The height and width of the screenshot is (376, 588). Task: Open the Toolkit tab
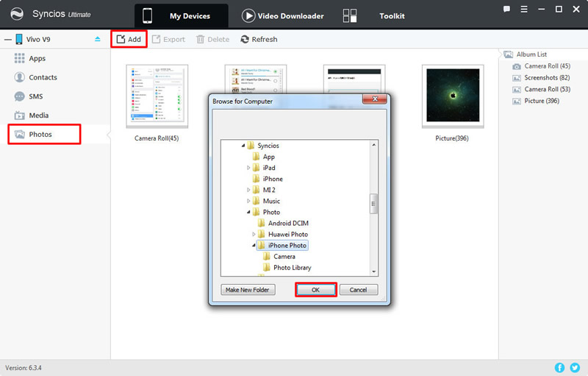tap(374, 15)
